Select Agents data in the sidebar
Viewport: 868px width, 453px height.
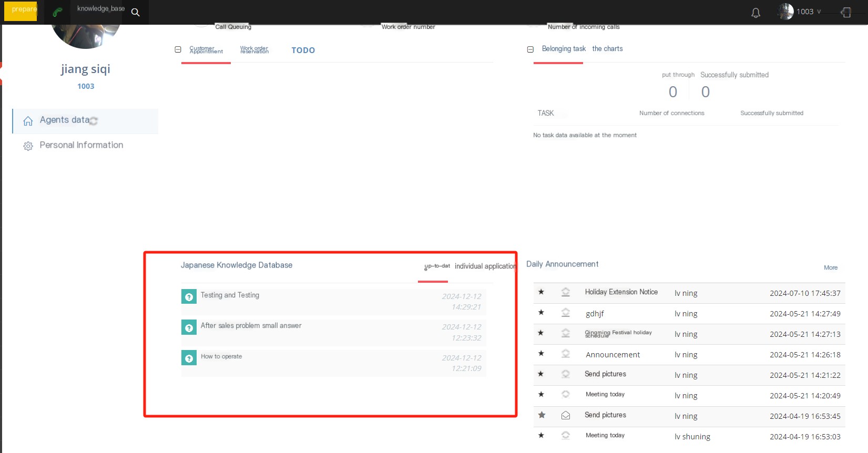tap(85, 121)
